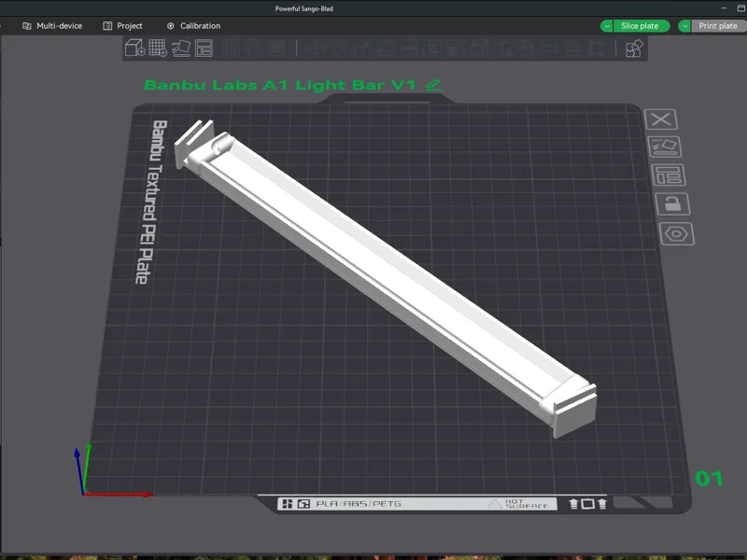The height and width of the screenshot is (560, 747).
Task: Click the Split to parts toolbar icon
Action: (x=254, y=49)
